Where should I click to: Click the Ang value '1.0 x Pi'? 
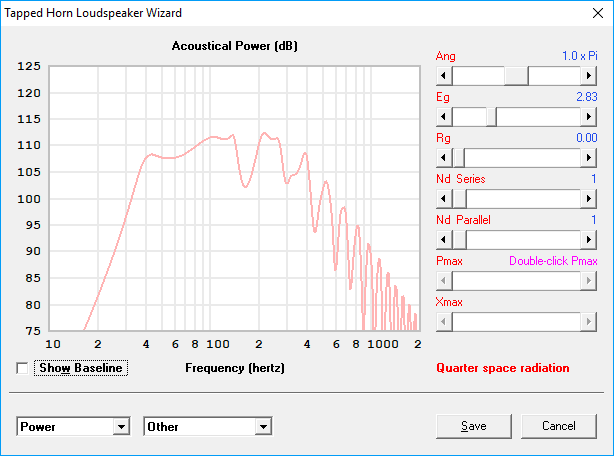point(580,56)
